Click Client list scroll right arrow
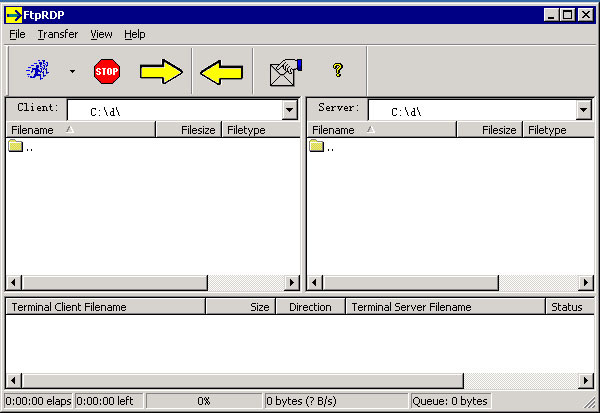 292,283
